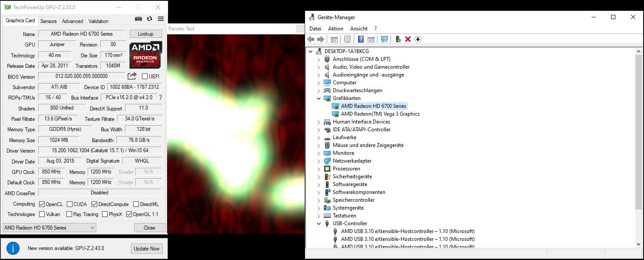This screenshot has height=260, width=644.
Task: Click the Device Manager back arrow
Action: pyautogui.click(x=311, y=39)
